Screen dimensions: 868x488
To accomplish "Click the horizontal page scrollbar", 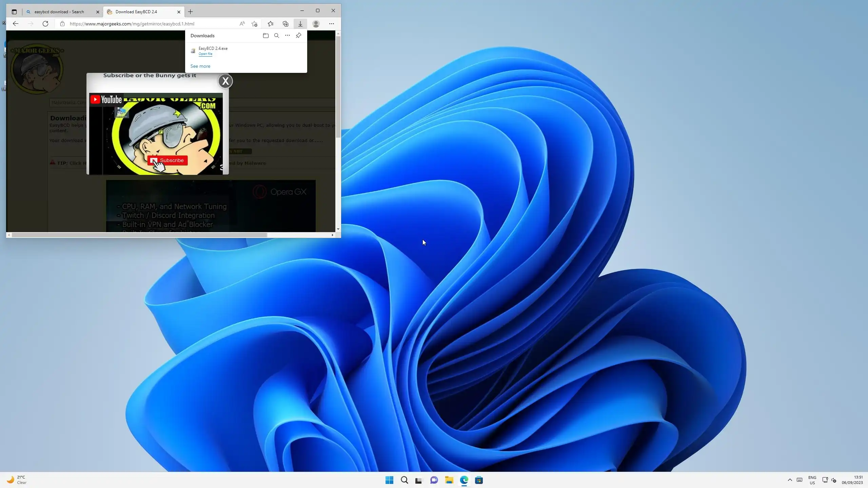I will point(139,235).
